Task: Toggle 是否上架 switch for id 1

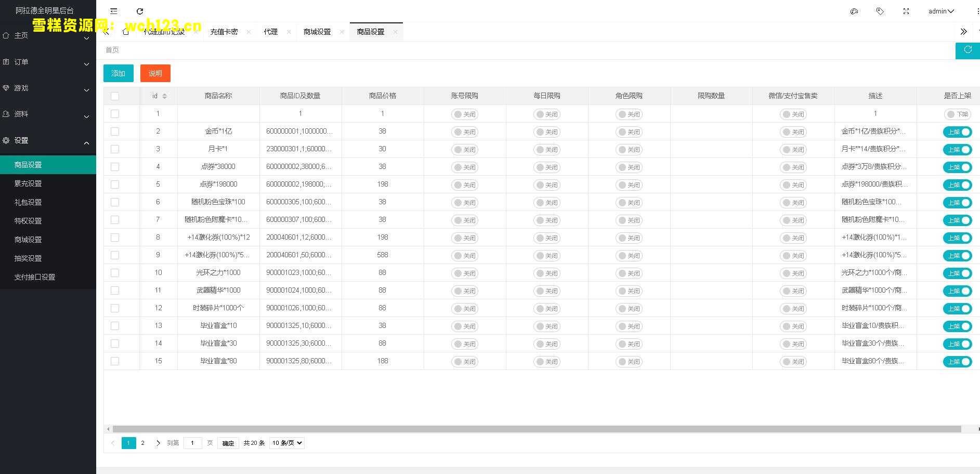Action: (x=958, y=114)
